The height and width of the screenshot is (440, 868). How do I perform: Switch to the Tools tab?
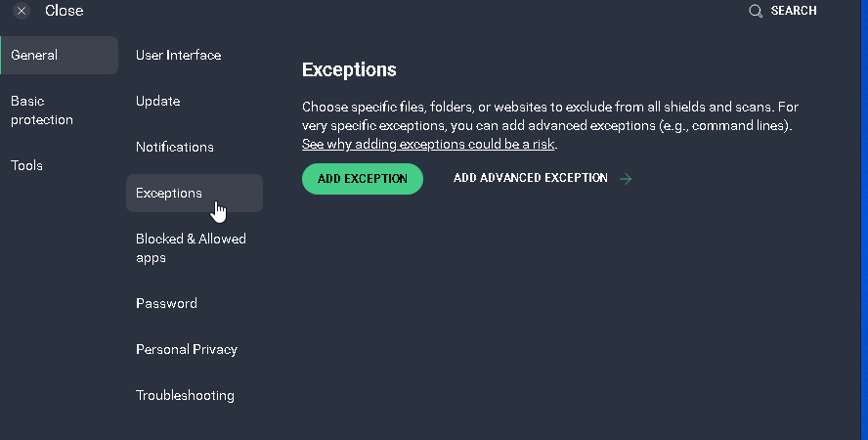coord(27,165)
